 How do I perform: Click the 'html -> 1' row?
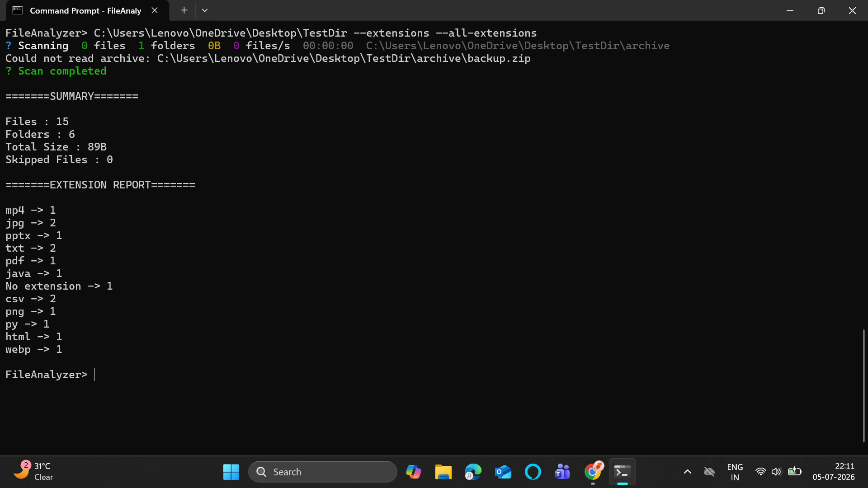[34, 337]
